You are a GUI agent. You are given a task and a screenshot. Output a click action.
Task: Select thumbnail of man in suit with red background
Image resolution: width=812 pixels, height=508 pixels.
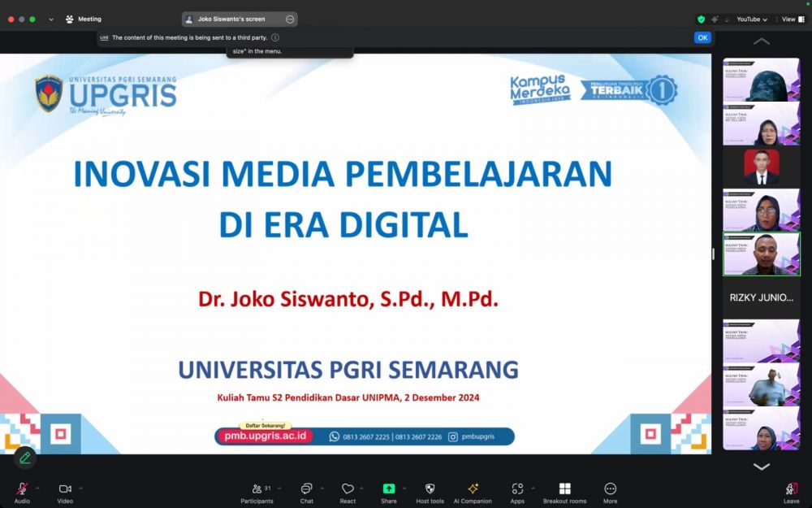[x=762, y=167]
